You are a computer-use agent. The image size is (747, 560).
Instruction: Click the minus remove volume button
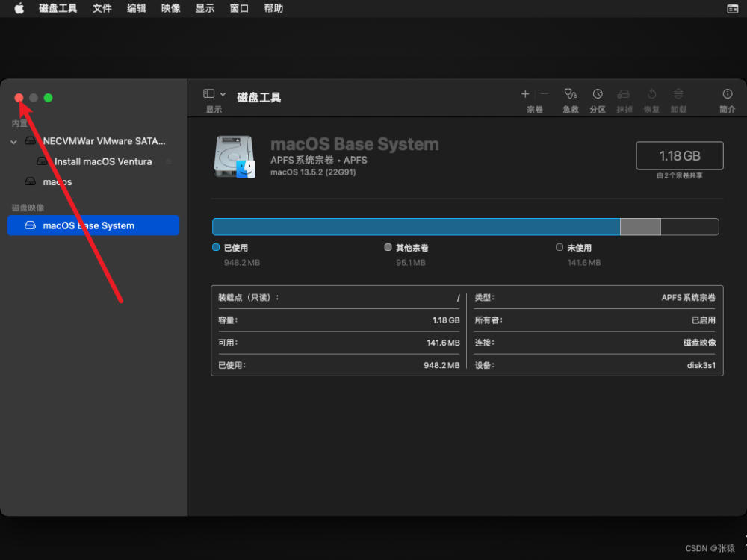click(x=544, y=94)
